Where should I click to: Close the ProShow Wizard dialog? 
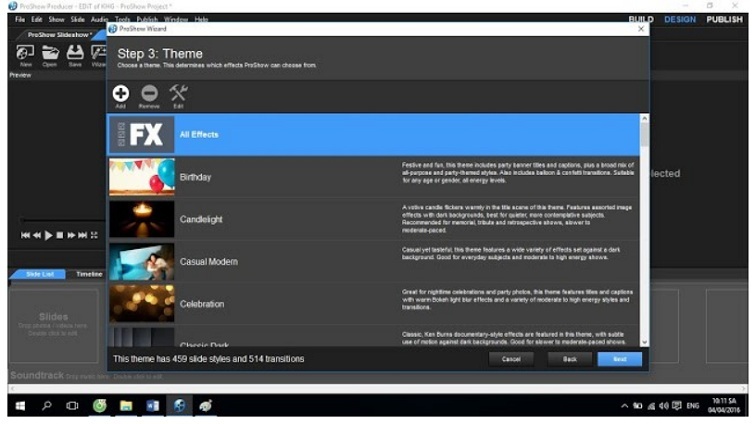tap(641, 29)
